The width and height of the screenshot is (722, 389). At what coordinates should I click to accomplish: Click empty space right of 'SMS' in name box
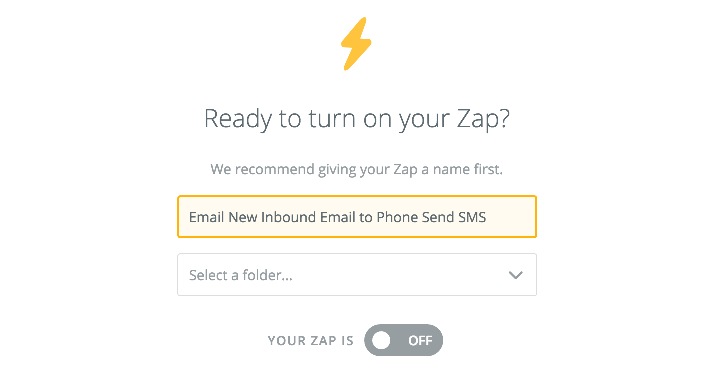click(x=510, y=217)
